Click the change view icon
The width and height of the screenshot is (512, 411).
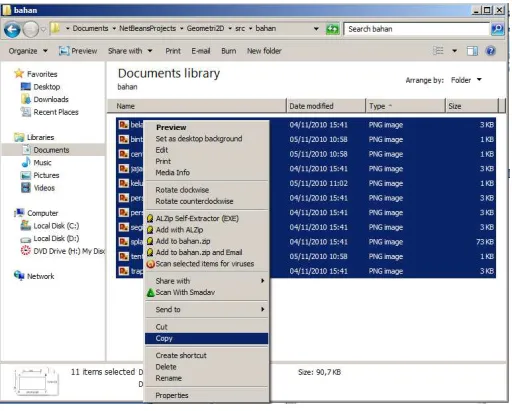click(438, 51)
